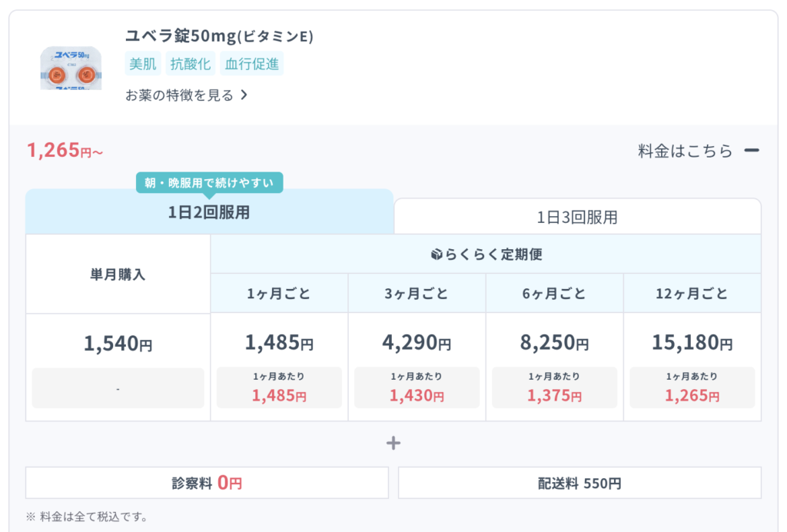Click the Yubera tablet product thumbnail
Viewport: 787px width, 532px height.
pyautogui.click(x=71, y=68)
